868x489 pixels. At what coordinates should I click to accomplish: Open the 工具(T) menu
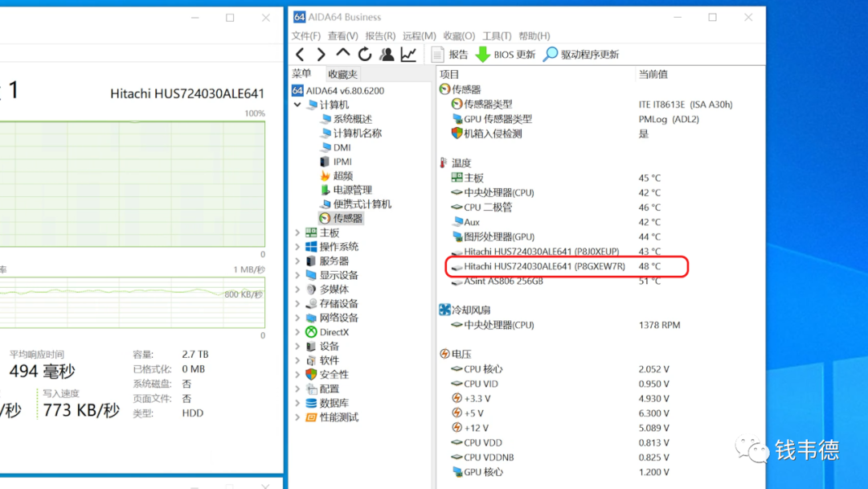click(497, 36)
